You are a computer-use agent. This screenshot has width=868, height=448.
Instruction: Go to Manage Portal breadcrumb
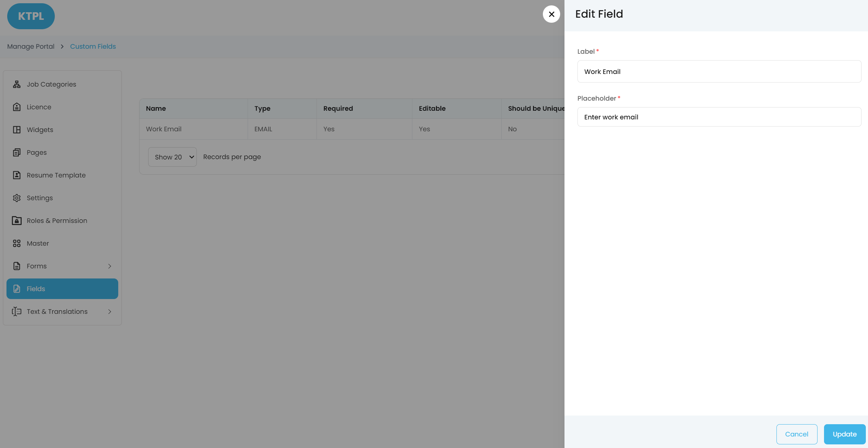click(x=31, y=46)
